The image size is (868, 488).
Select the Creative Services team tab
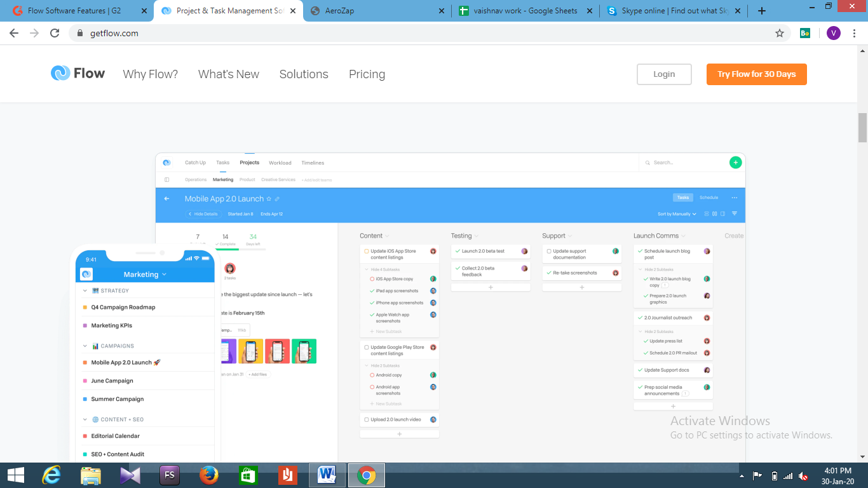pos(278,180)
